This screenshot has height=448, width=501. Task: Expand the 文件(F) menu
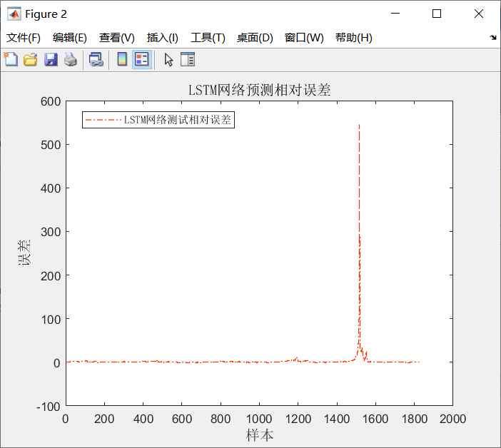coord(24,38)
